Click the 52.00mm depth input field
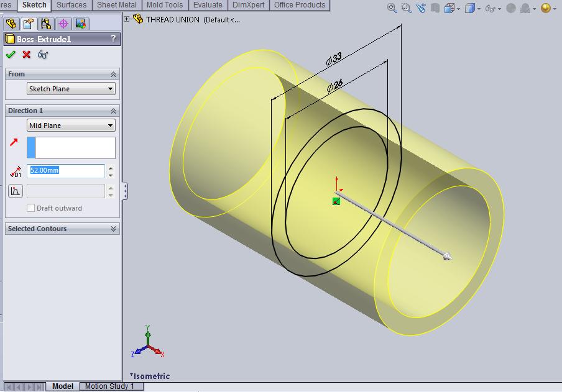 click(65, 171)
